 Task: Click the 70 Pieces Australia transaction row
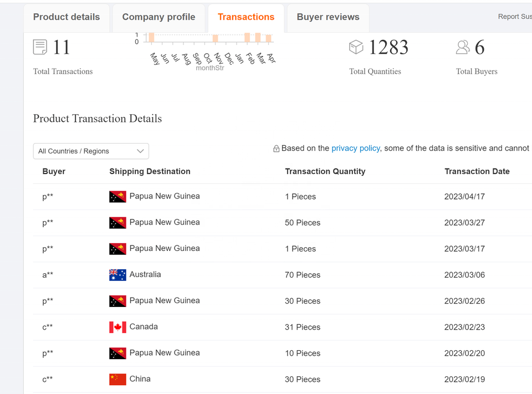(x=303, y=275)
